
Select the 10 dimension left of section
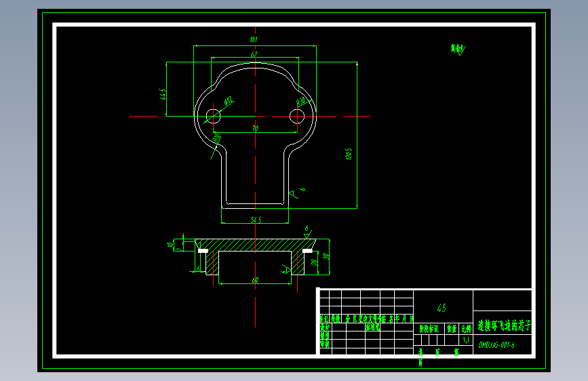[170, 245]
